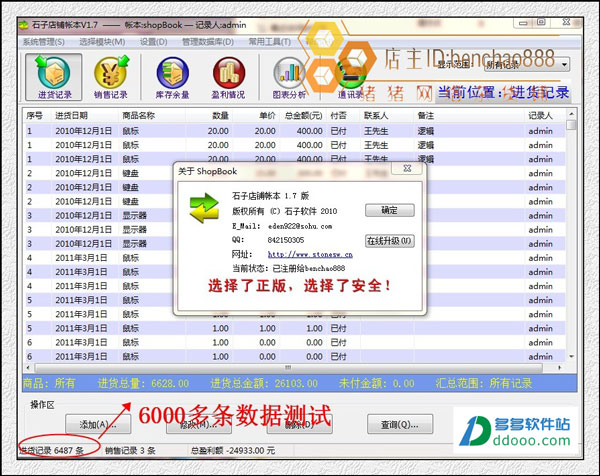Click the table's vertical scrollbar up arrow
The image size is (600, 476).
[x=571, y=114]
